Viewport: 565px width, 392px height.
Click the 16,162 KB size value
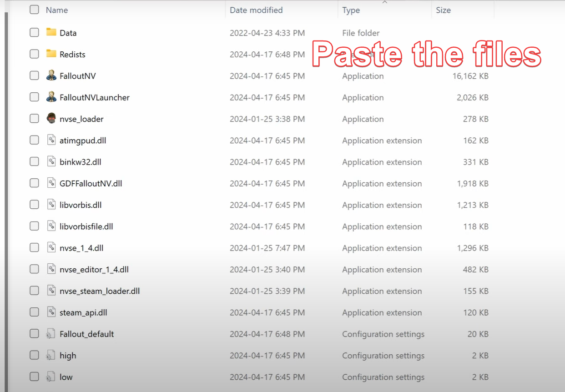470,76
